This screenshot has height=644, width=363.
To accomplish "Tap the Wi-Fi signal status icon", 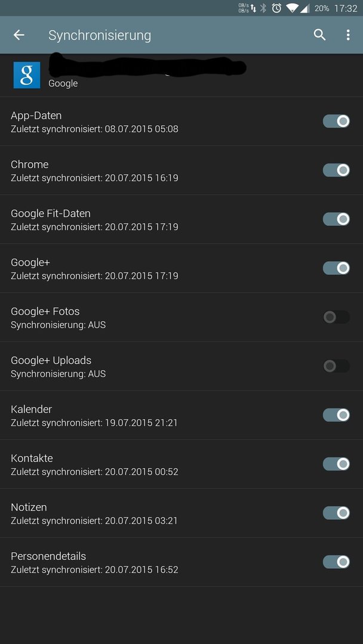I will pos(293,8).
